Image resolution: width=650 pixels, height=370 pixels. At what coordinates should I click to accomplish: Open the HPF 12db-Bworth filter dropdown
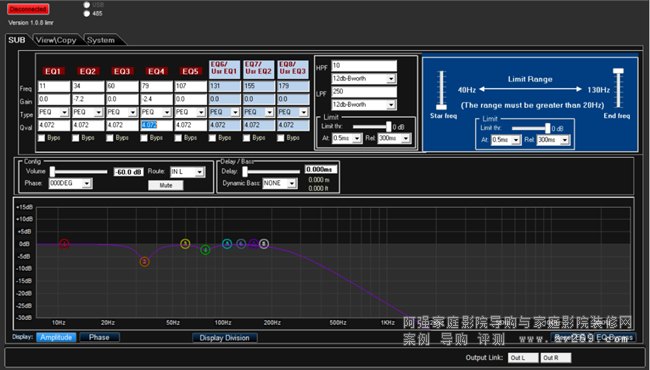(364, 78)
